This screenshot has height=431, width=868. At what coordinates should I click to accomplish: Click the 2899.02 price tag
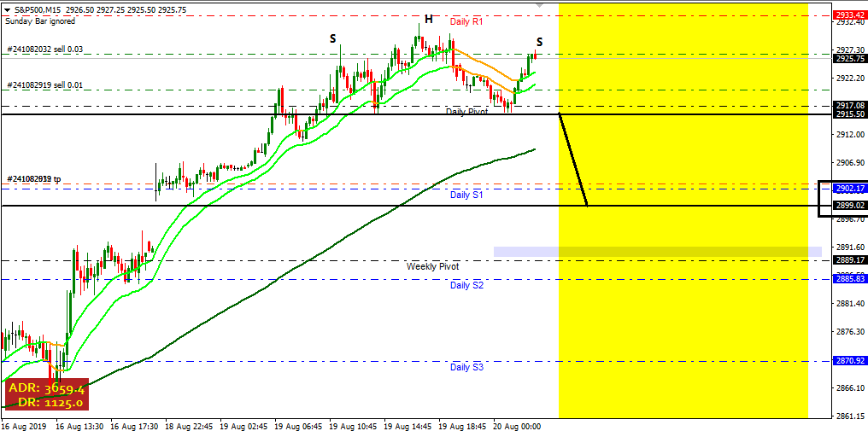click(x=850, y=206)
